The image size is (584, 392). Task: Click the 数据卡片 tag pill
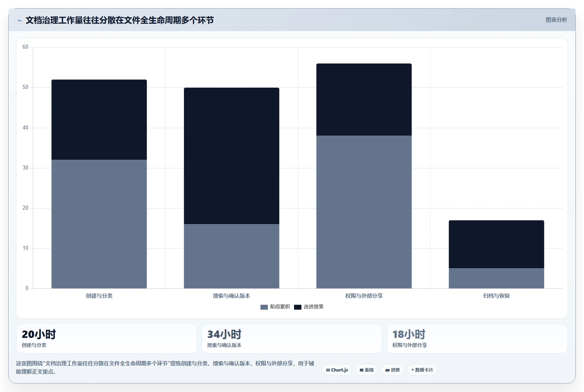pyautogui.click(x=422, y=370)
